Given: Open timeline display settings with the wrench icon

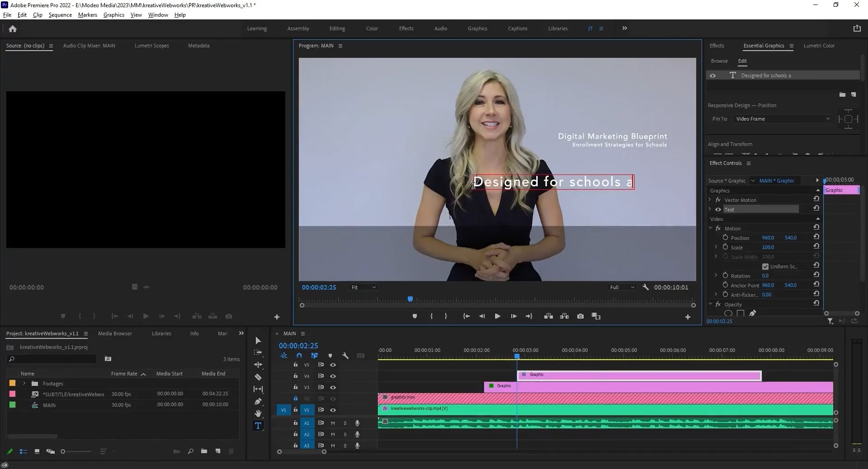Looking at the screenshot, I should point(345,356).
